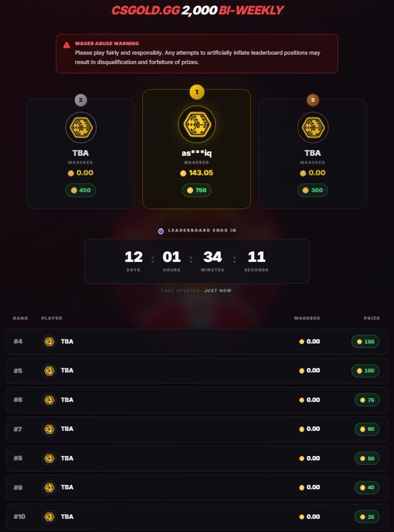Click the Wagered column header
This screenshot has height=532, width=394.
click(x=307, y=318)
